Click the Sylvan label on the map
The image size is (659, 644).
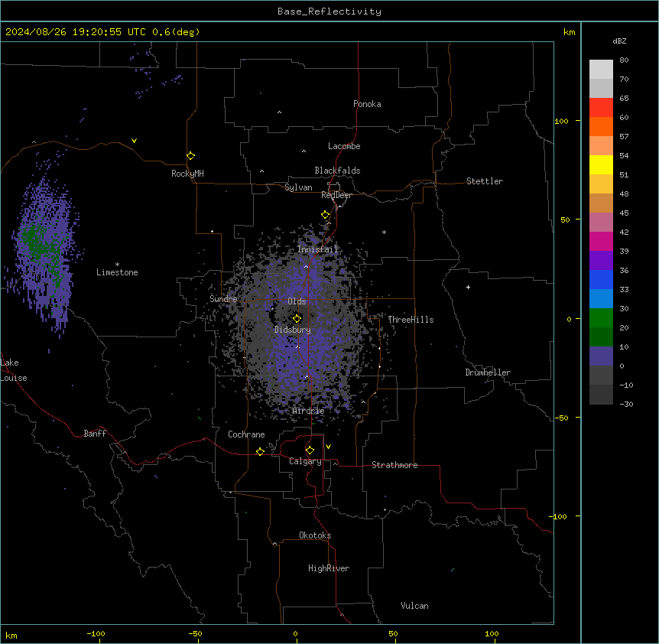(298, 187)
